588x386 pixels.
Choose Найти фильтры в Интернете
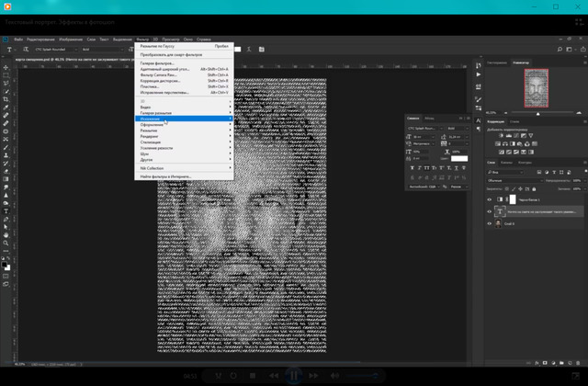pos(165,176)
